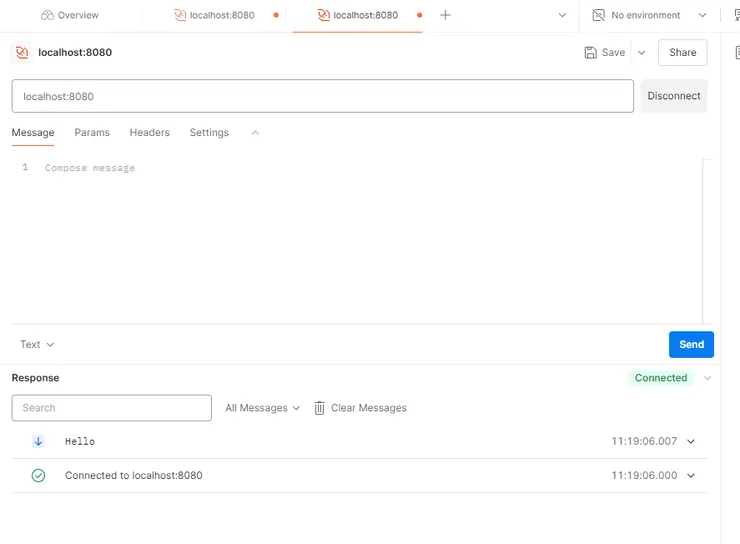Click the trash icon beside Clear Messages

(x=320, y=408)
